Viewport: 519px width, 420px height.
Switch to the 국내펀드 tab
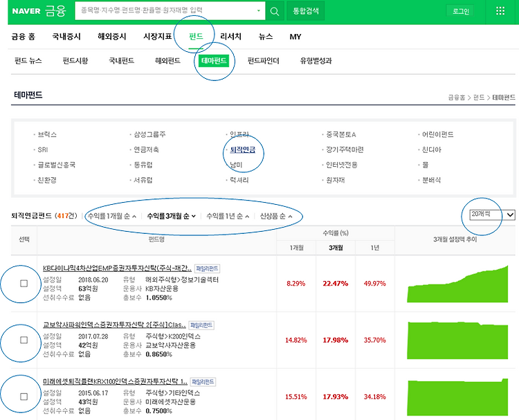click(122, 61)
